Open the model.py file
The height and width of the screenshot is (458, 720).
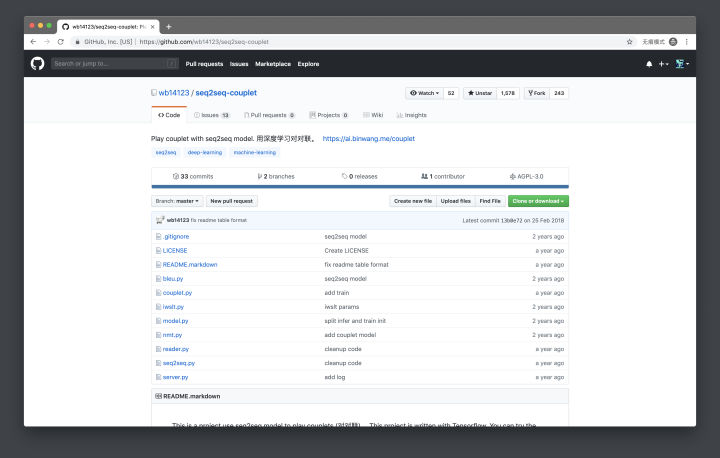point(175,321)
